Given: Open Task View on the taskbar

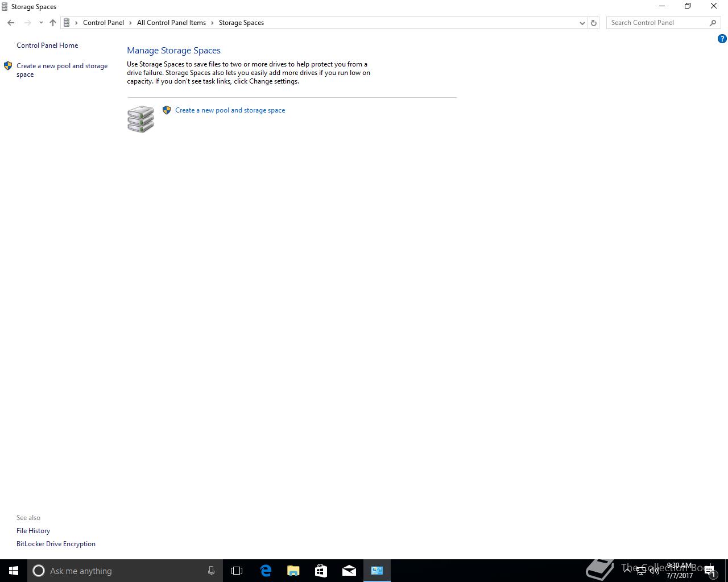Looking at the screenshot, I should click(x=237, y=571).
